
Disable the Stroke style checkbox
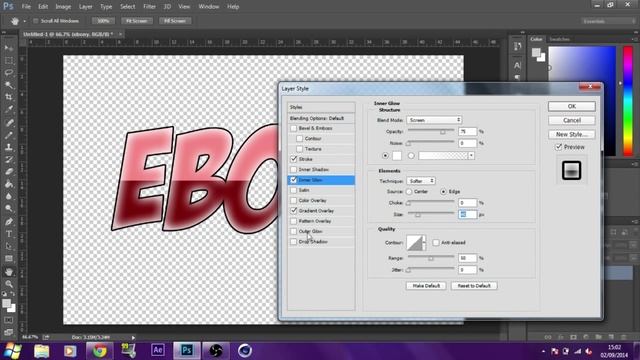coord(293,159)
